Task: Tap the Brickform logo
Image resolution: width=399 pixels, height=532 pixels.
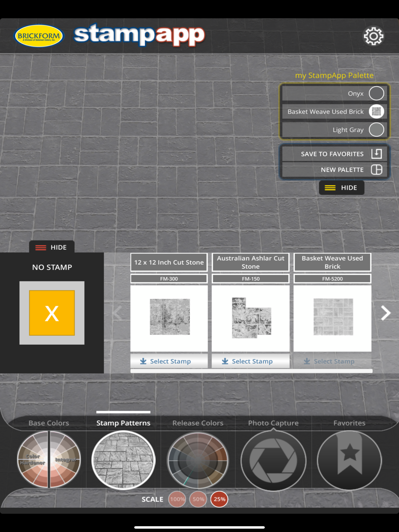Action: 39,36
